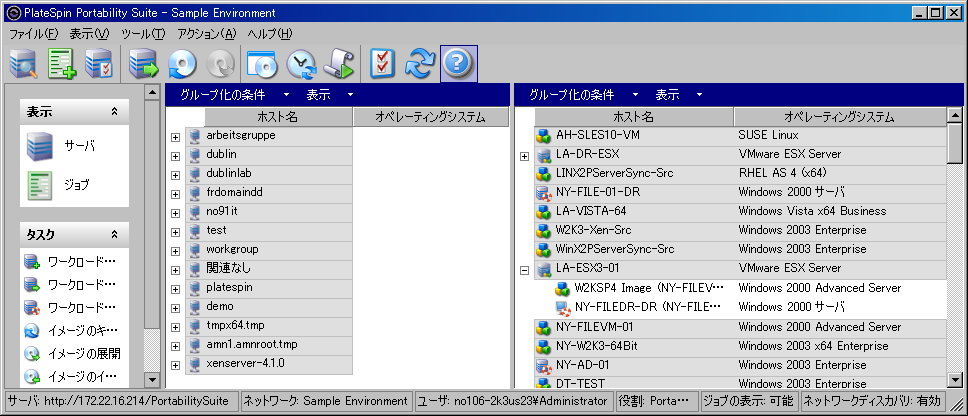Screen dimensions: 968x416
Task: Click the ジョブの表示: 可能 status entry
Action: 749,401
